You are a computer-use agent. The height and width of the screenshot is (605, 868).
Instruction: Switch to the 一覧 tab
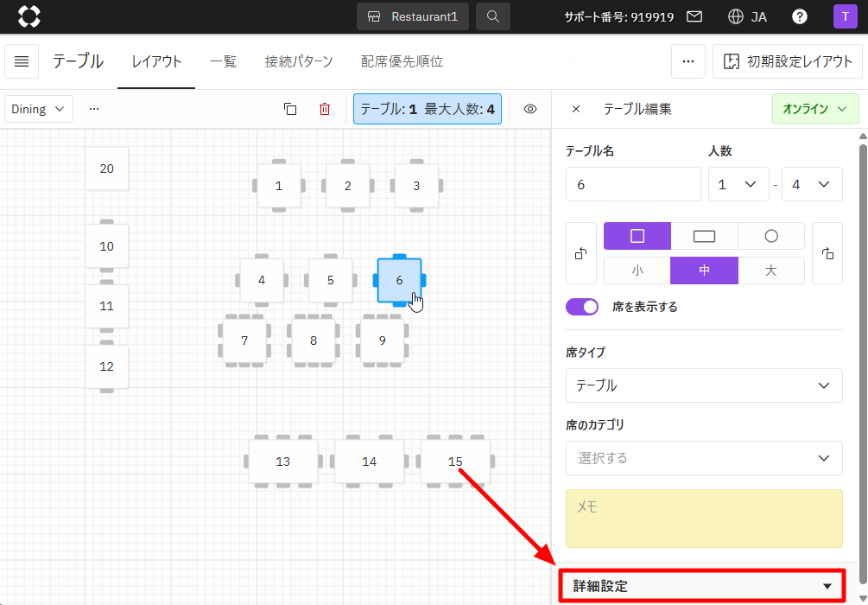coord(223,61)
